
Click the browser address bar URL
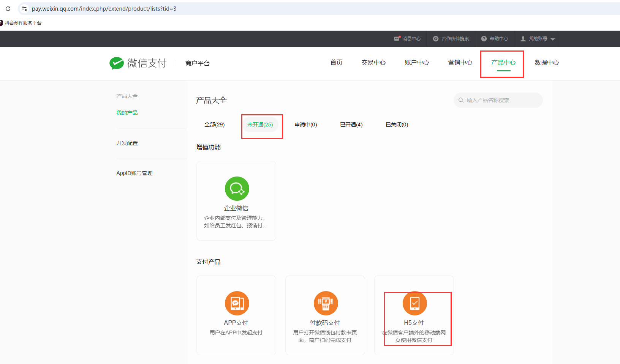[x=104, y=8]
